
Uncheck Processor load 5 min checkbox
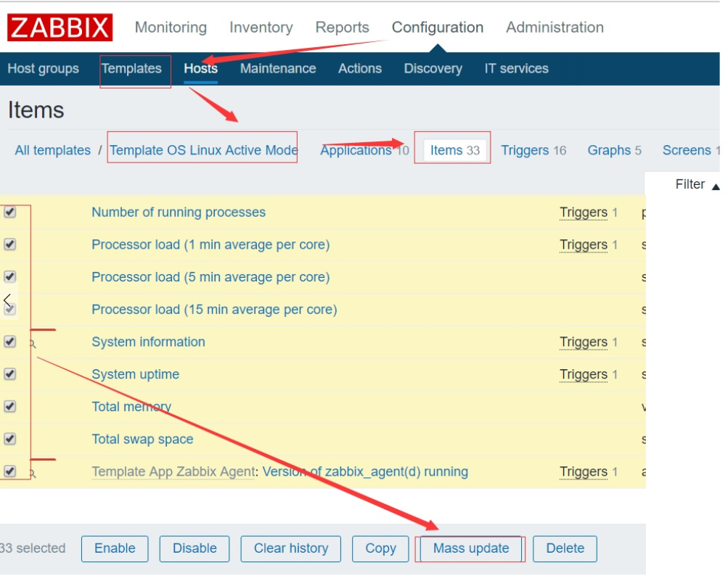9,277
